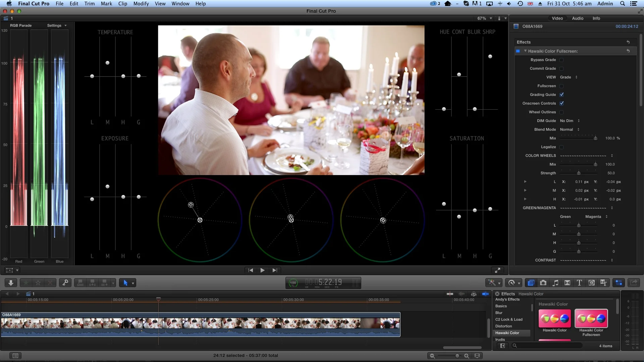Select the Video inspector tab

click(x=557, y=18)
